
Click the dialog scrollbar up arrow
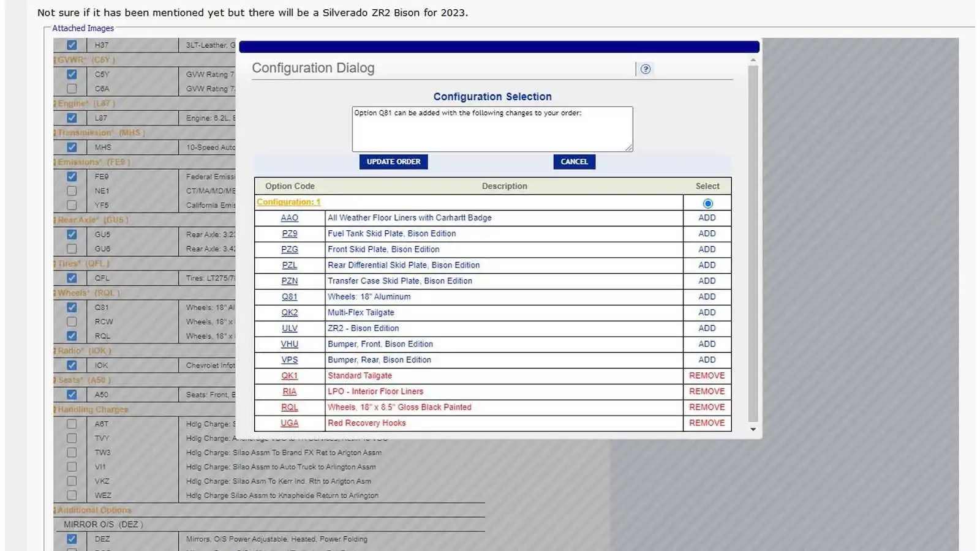coord(753,60)
